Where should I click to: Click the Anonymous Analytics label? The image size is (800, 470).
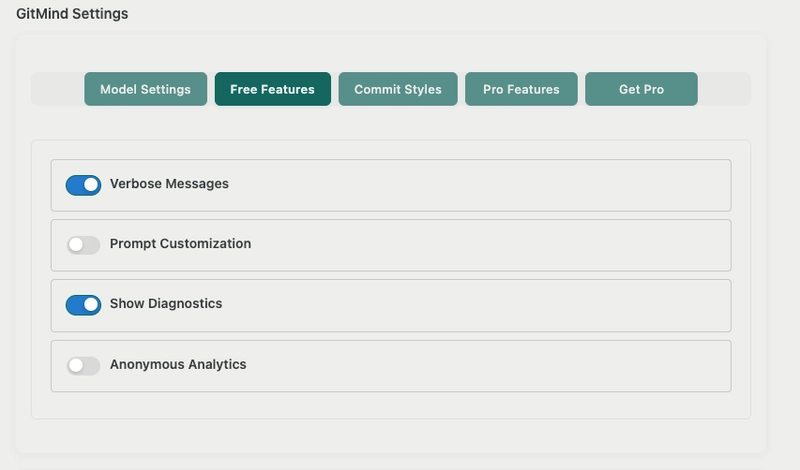coord(178,364)
